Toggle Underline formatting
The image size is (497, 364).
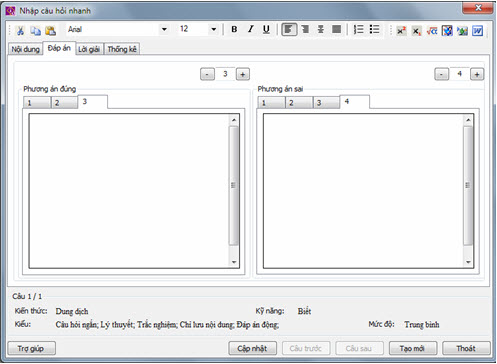[x=266, y=30]
